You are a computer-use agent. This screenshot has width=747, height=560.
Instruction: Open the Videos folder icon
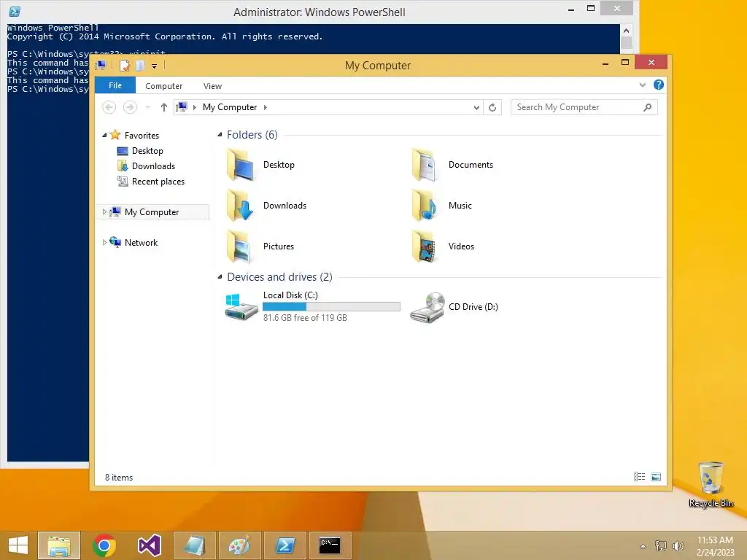pos(425,246)
